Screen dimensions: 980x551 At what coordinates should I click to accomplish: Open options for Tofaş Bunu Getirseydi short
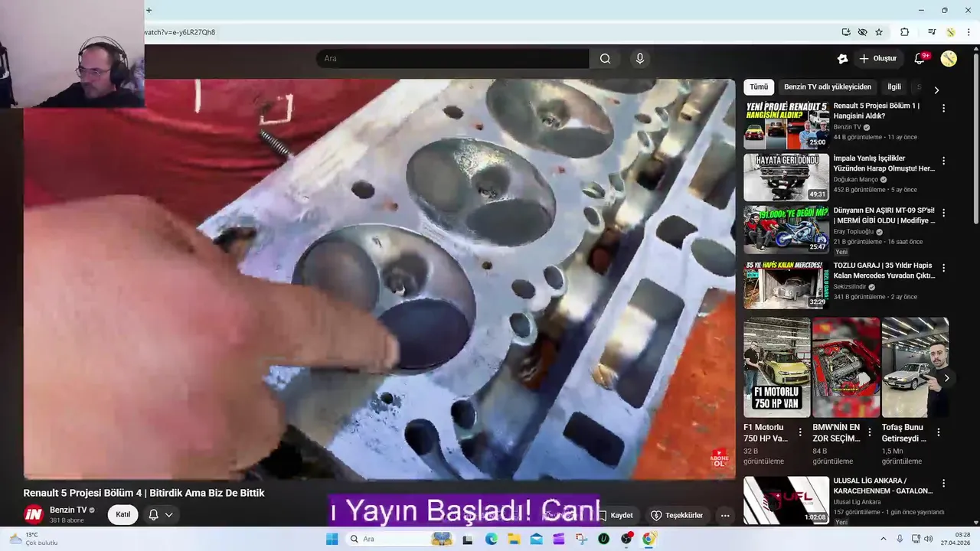(938, 432)
